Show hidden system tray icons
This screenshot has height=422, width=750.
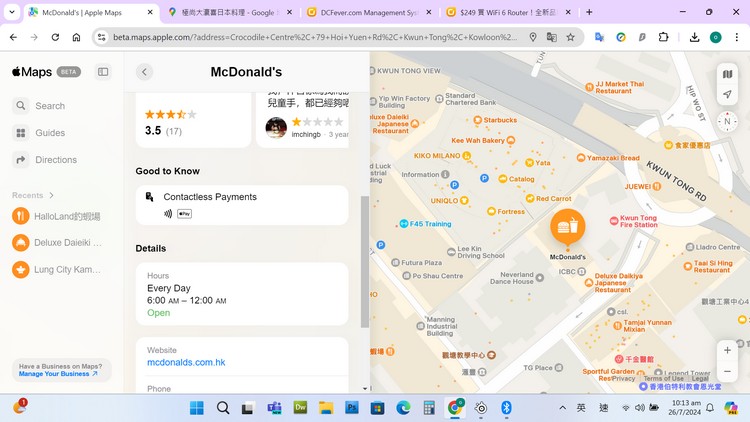point(562,408)
